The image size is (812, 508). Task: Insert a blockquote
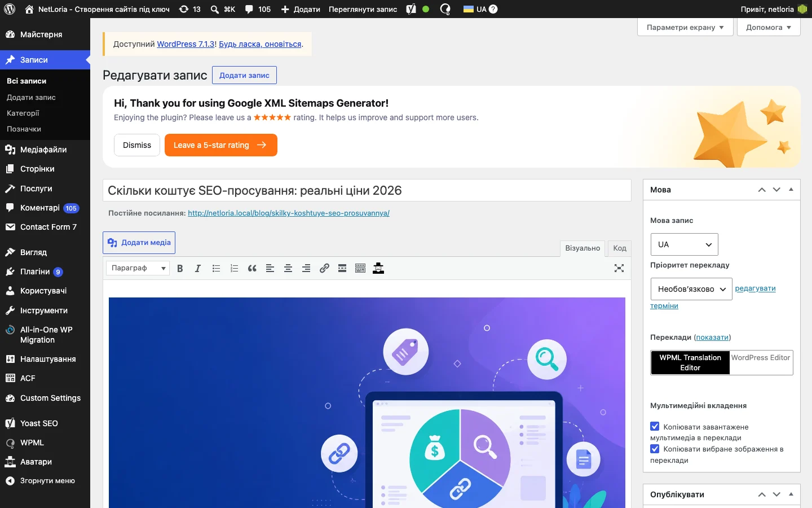[x=252, y=269]
